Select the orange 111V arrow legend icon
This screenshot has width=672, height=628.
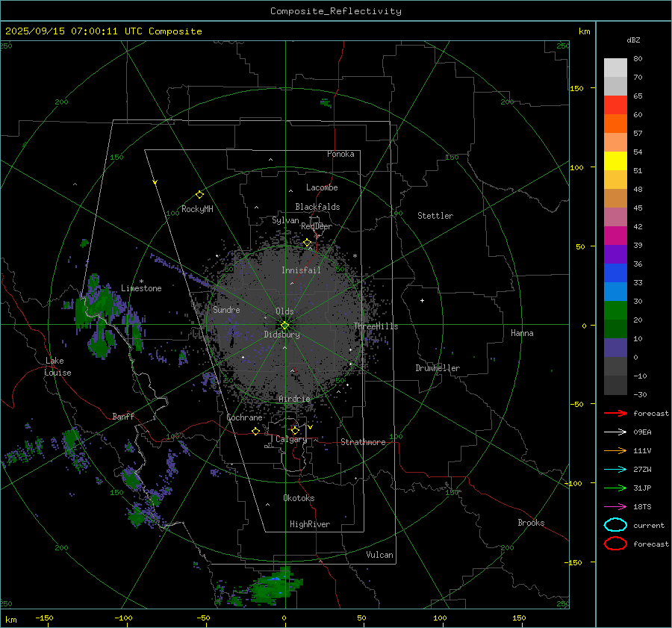[615, 450]
